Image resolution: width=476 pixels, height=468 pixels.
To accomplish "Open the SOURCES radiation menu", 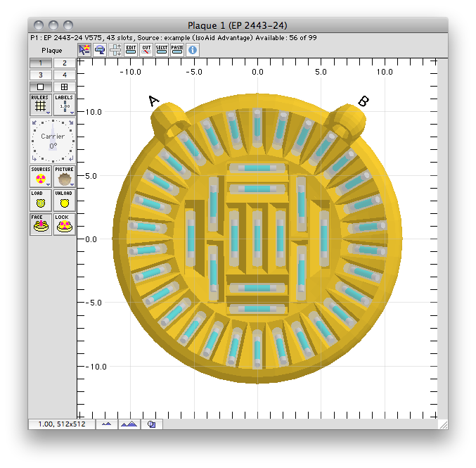I will (x=41, y=176).
